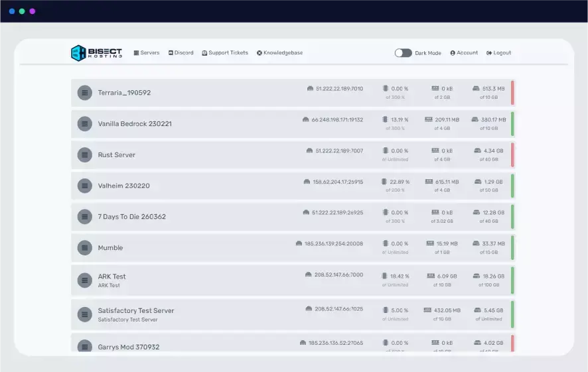This screenshot has height=372, width=588.
Task: Click the disk usage 12.28 GB value
Action: coord(494,213)
